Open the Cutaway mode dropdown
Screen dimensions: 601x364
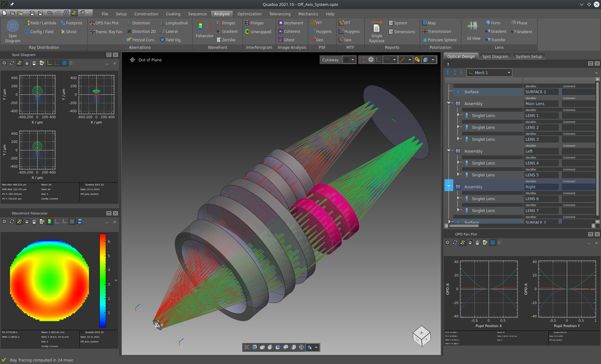click(x=350, y=60)
